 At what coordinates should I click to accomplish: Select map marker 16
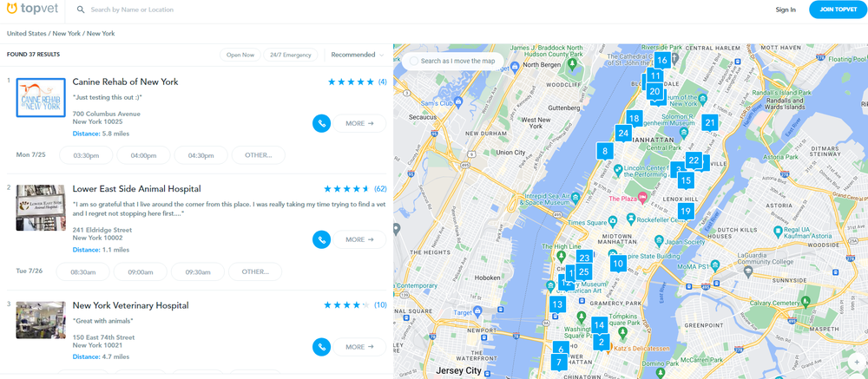662,60
